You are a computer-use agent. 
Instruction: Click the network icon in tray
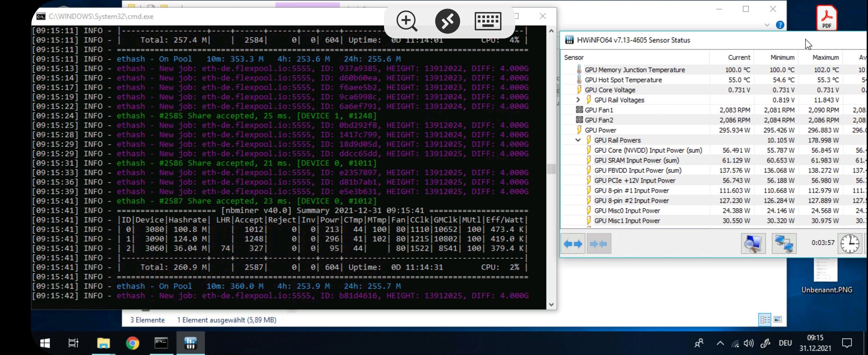coord(735,343)
